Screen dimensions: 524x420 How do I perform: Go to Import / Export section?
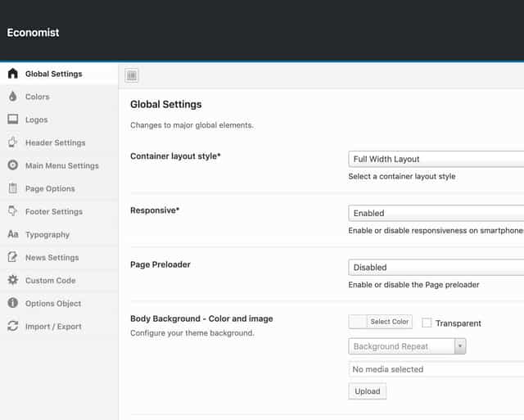tap(59, 326)
